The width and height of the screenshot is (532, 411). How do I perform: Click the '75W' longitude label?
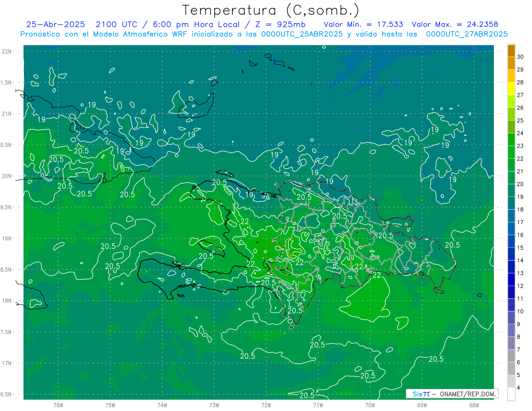point(110,405)
